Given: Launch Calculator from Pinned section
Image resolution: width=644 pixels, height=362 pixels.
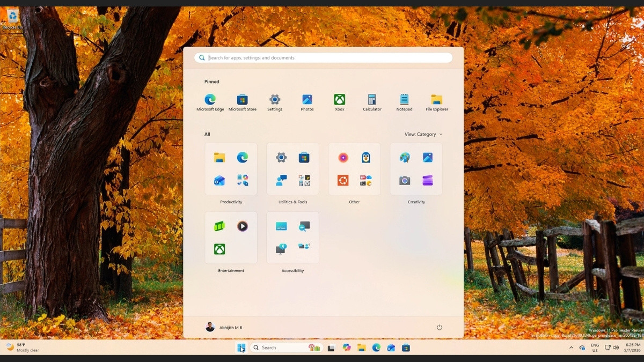Looking at the screenshot, I should coord(372,102).
